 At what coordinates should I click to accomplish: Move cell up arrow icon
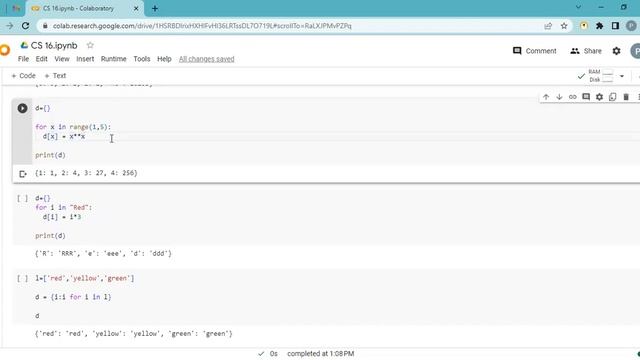point(546,97)
